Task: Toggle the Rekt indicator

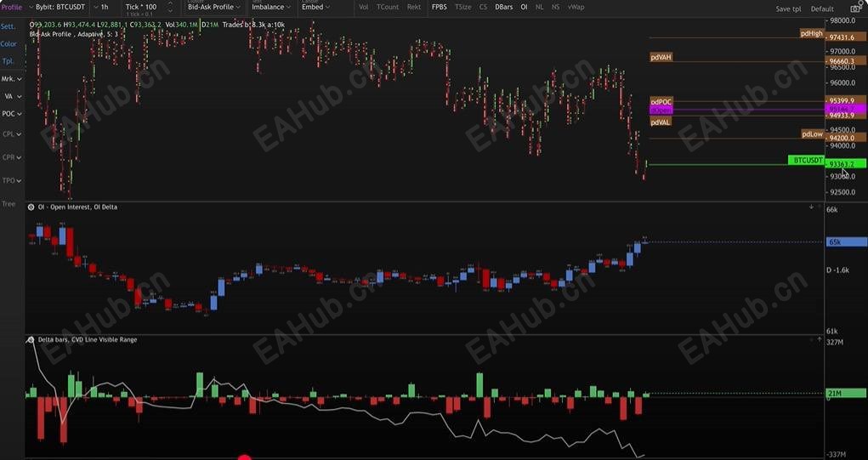Action: [x=413, y=7]
